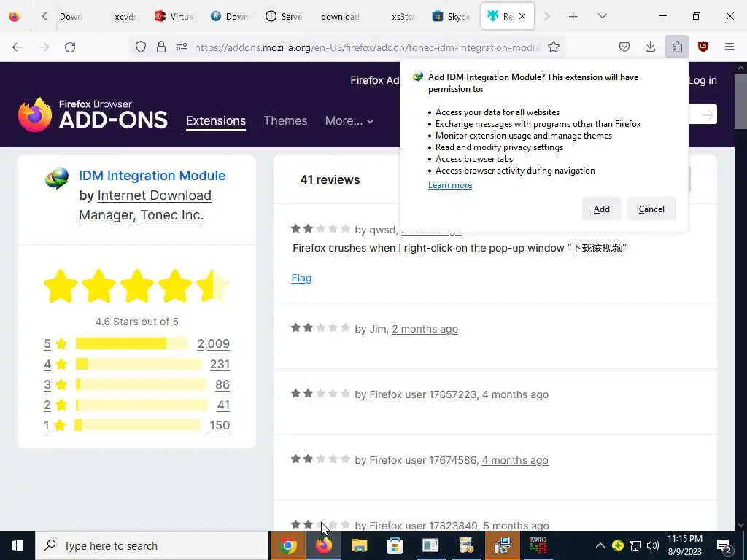Open the 86 three-star reviews count

click(x=222, y=385)
